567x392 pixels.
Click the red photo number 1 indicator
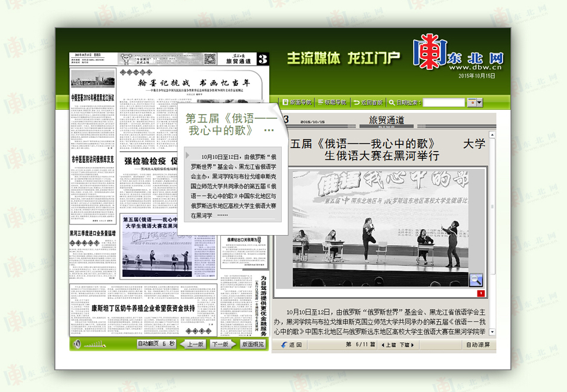pyautogui.click(x=480, y=293)
